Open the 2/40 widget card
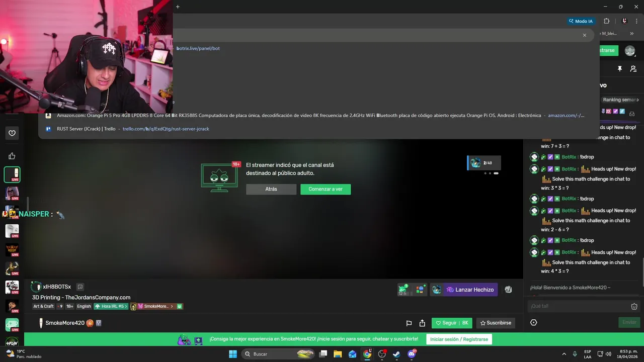 (x=484, y=163)
